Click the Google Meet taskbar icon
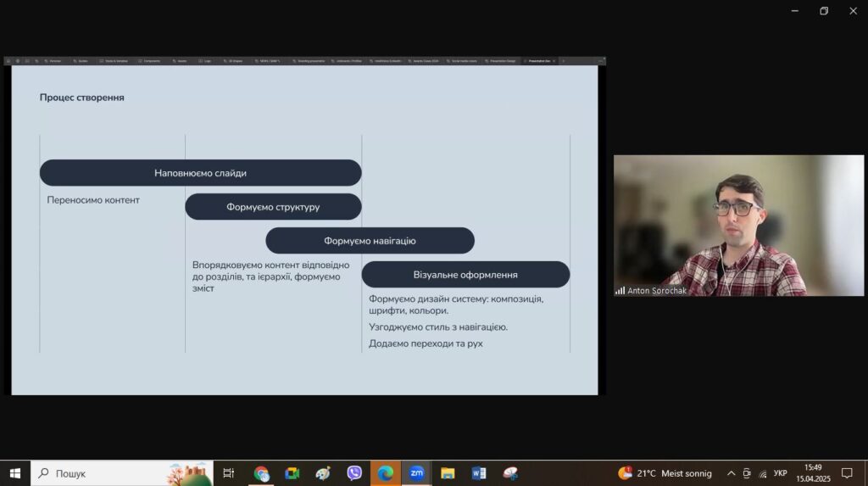868x486 pixels. tap(292, 473)
